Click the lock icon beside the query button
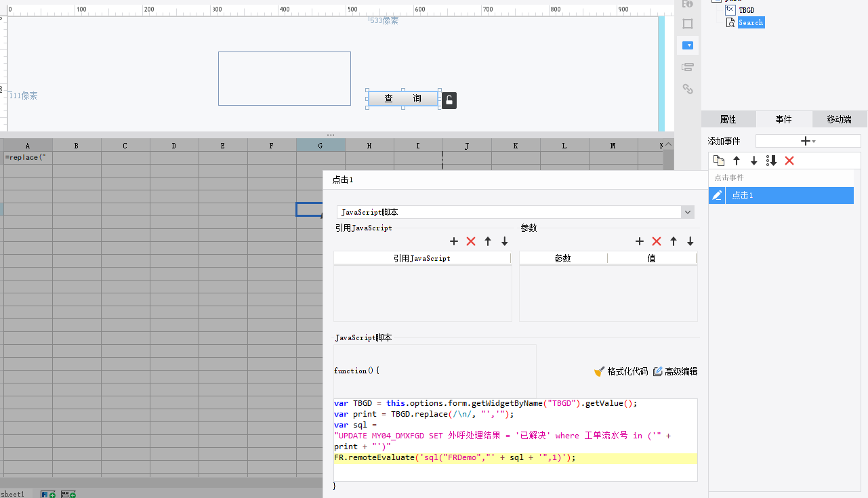868x498 pixels. (449, 100)
